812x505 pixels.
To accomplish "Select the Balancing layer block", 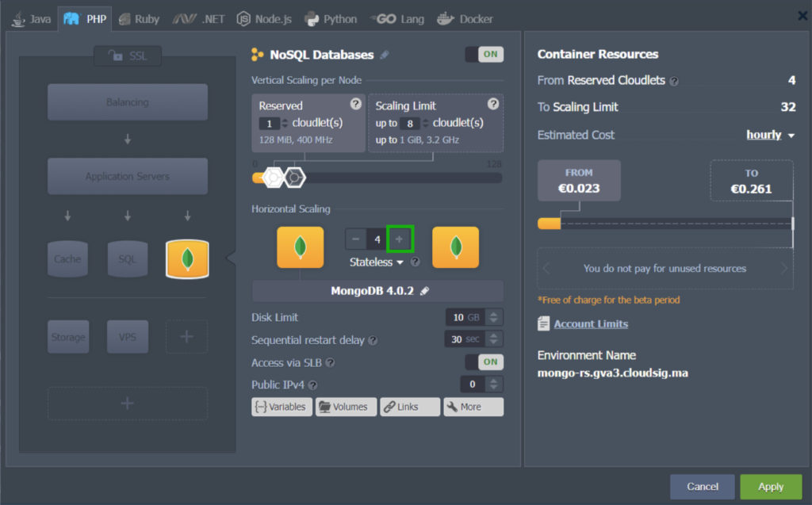I will click(x=128, y=102).
